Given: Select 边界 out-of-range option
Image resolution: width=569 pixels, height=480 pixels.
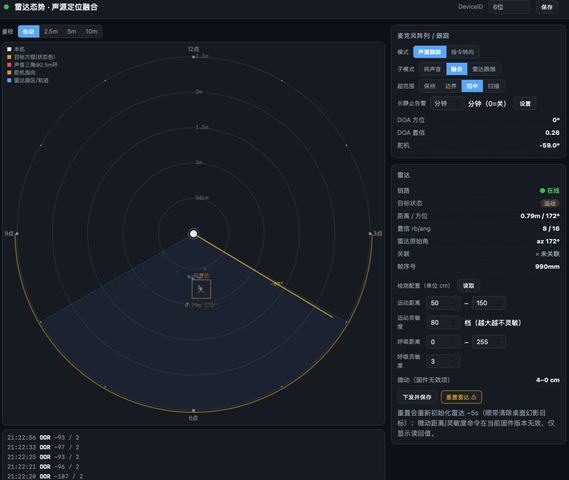Looking at the screenshot, I should 450,86.
